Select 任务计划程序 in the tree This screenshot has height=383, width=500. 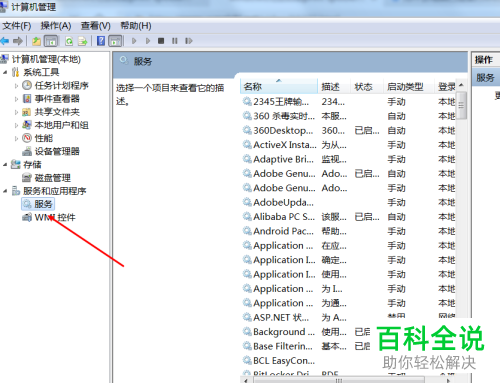(61, 86)
